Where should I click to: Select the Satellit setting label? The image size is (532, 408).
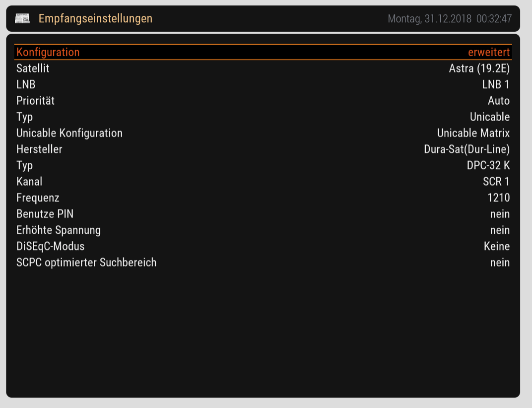tap(33, 68)
